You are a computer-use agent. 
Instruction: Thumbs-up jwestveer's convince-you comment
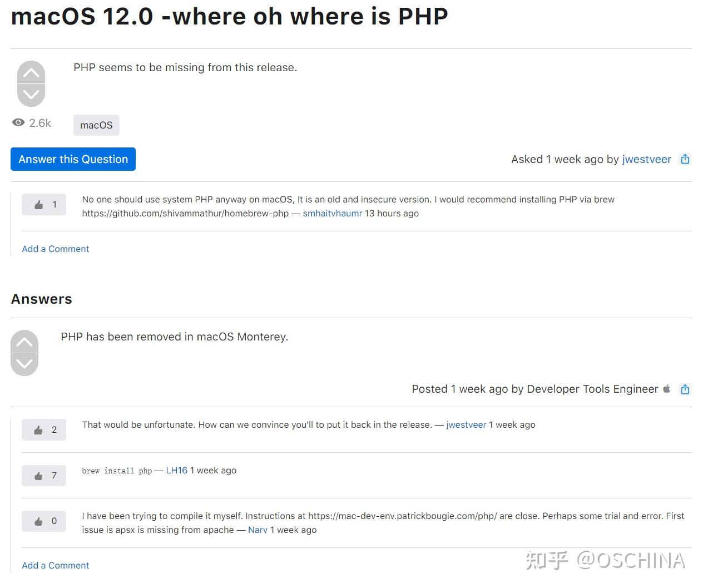point(38,429)
